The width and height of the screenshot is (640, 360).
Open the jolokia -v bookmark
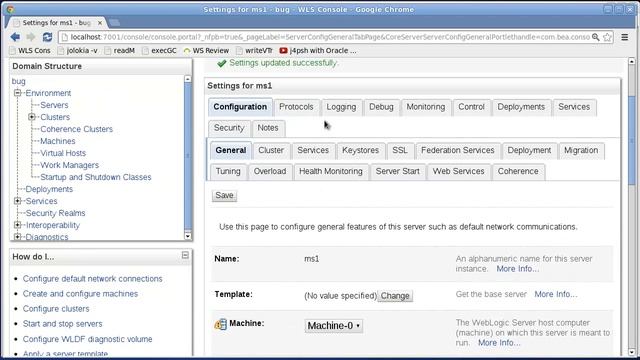tap(78, 51)
